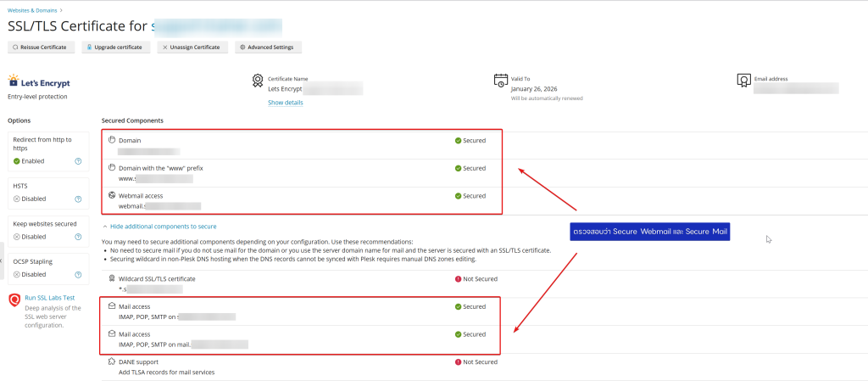Enable the OCSP Stapling option
Screen dimensions: 868x381
click(32, 274)
